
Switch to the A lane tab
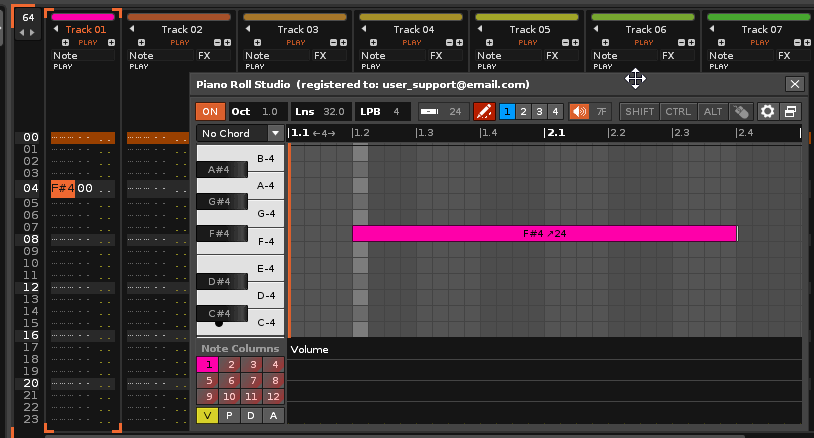(273, 416)
